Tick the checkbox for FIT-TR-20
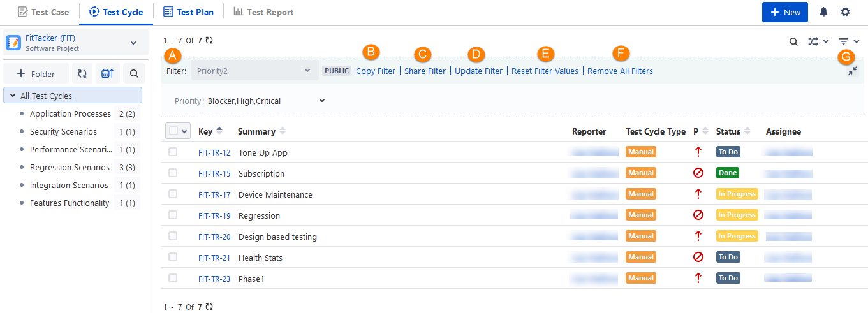This screenshot has width=868, height=313. [173, 237]
